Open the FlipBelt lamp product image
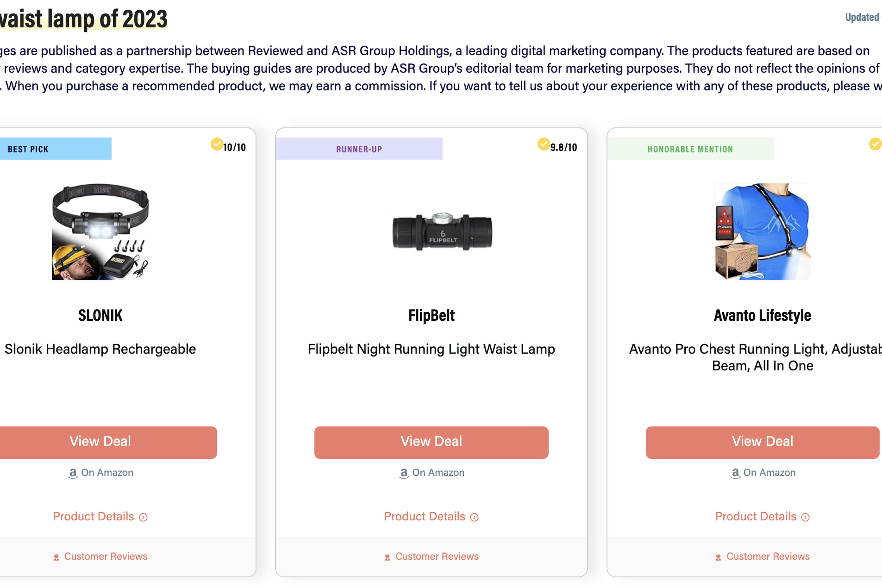This screenshot has height=588, width=882. [x=442, y=232]
